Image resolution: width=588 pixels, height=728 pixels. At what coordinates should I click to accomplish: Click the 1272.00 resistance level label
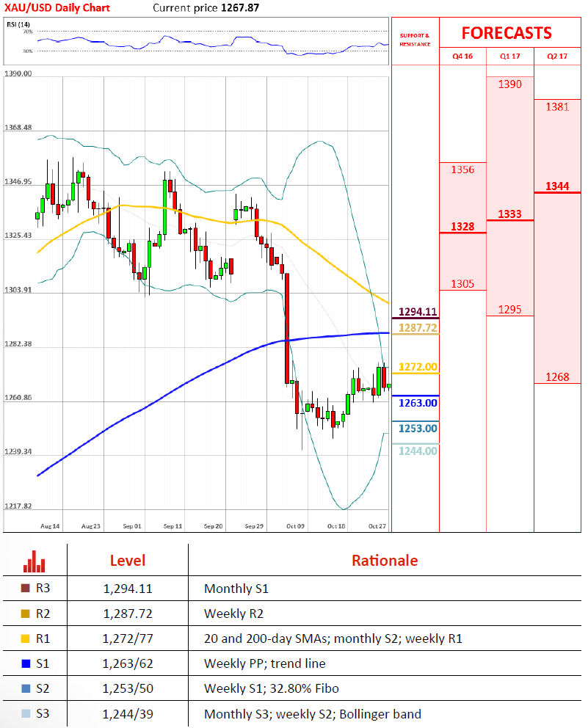[418, 367]
